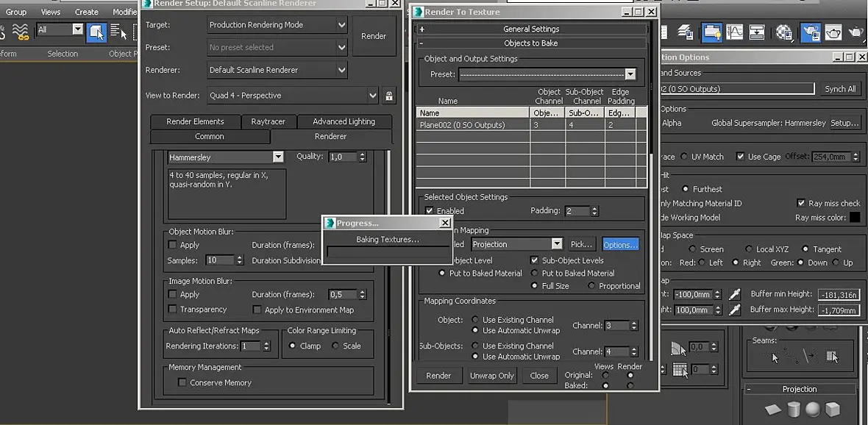Click the Bind to Space Warp icon
Image resolution: width=868 pixels, height=425 pixels.
click(21, 32)
